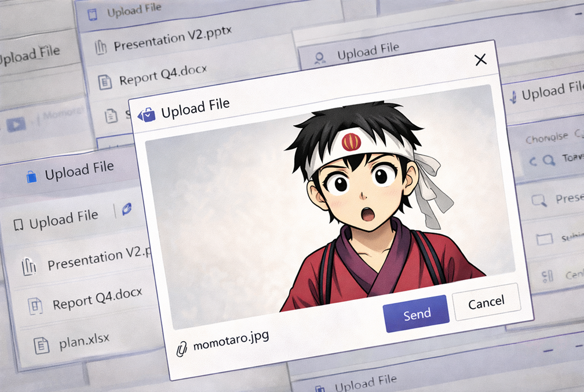Close the momotaro.jpg upload dialog
This screenshot has width=584, height=392.
pos(480,60)
